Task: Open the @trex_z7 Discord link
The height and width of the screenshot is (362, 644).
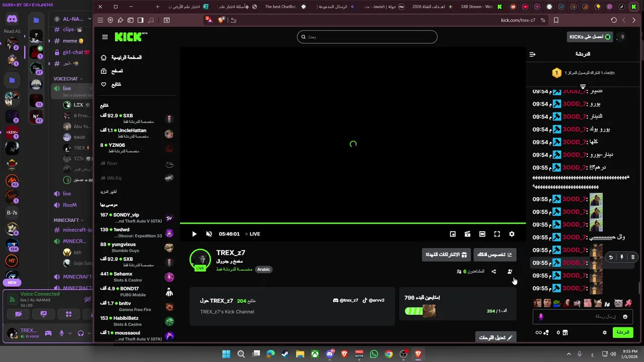Action: tap(346, 300)
